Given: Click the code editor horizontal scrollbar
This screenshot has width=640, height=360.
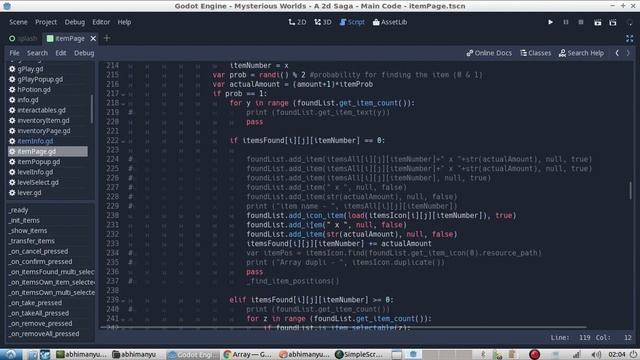Looking at the screenshot, I should [343, 327].
